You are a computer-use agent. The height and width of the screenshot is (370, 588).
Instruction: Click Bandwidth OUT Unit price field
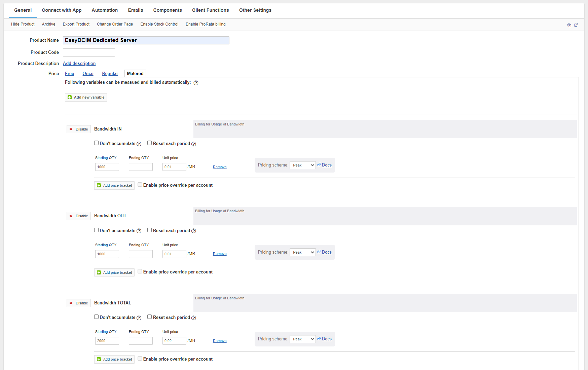[x=174, y=254]
